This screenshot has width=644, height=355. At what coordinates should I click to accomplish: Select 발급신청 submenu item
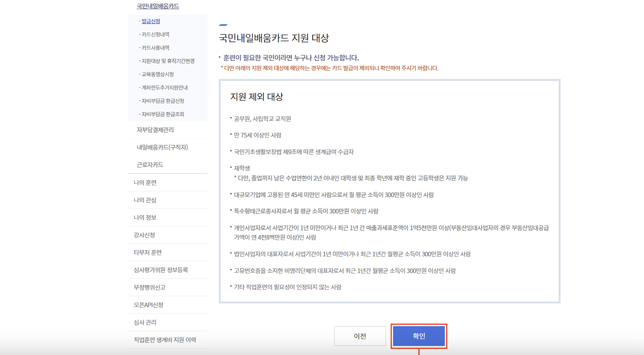click(x=151, y=21)
